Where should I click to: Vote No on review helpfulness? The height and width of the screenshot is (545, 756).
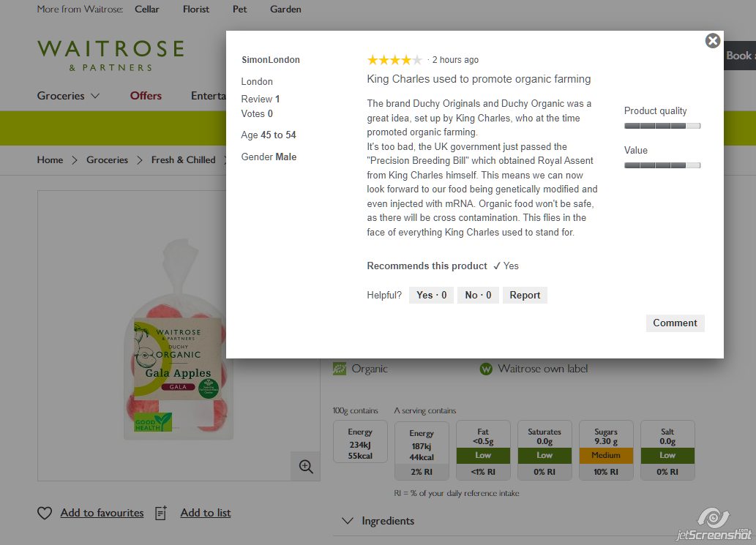pyautogui.click(x=478, y=296)
